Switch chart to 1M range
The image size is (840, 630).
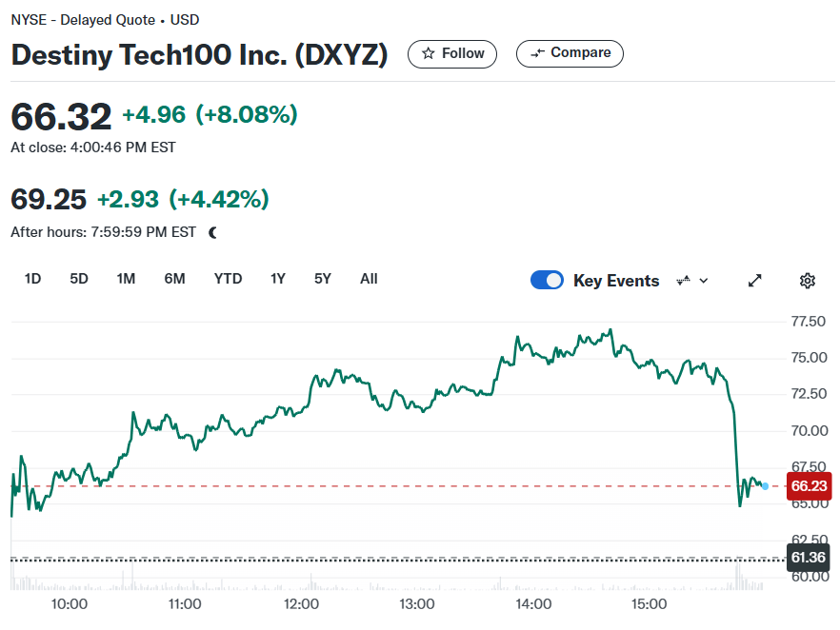pyautogui.click(x=126, y=279)
